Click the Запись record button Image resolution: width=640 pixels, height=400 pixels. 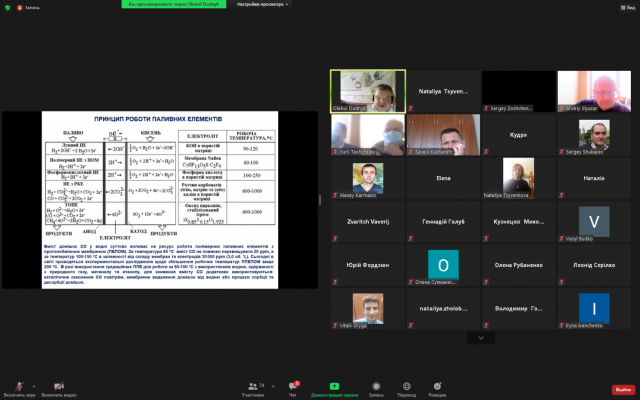[x=376, y=389]
